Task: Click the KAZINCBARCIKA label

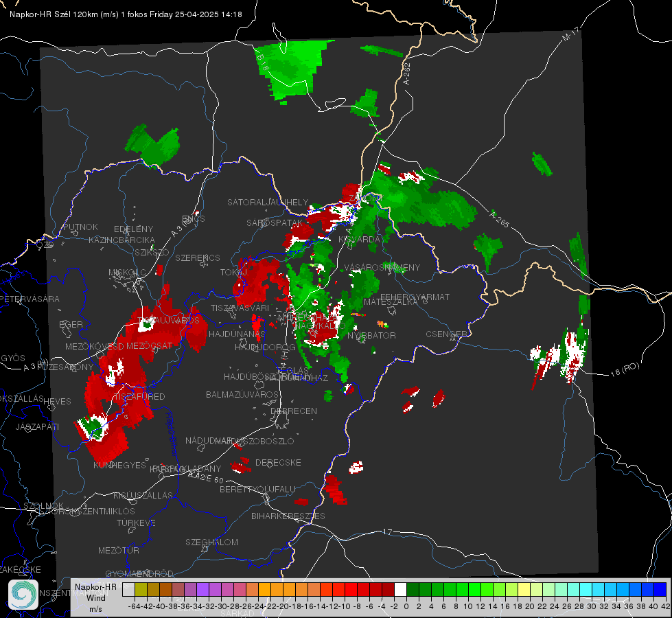Action: tap(121, 240)
